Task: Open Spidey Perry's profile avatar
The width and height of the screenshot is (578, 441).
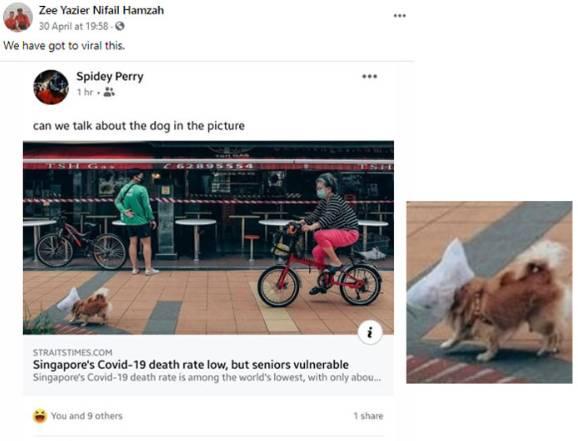Action: tap(51, 87)
